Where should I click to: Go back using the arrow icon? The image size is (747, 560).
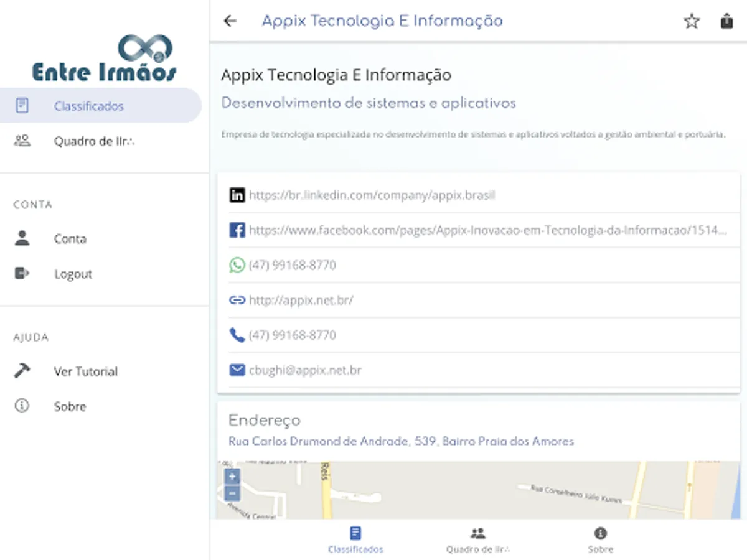click(230, 21)
